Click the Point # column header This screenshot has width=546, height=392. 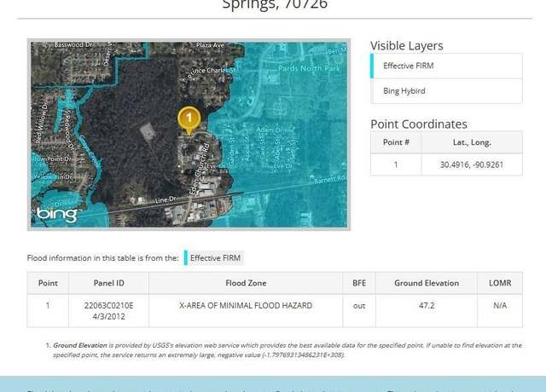coord(396,142)
